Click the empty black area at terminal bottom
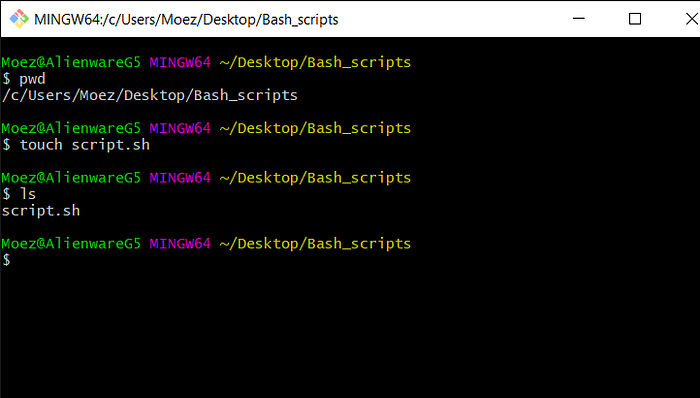This screenshot has height=398, width=700. point(350,335)
